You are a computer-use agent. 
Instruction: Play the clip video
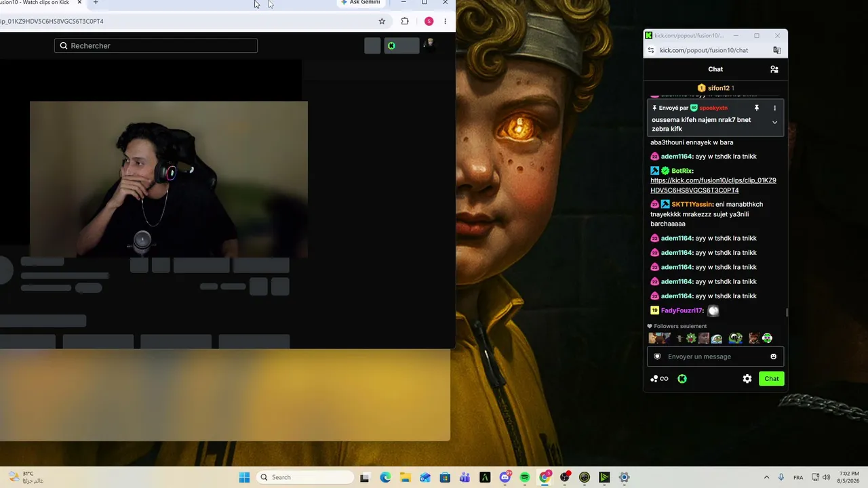point(169,180)
